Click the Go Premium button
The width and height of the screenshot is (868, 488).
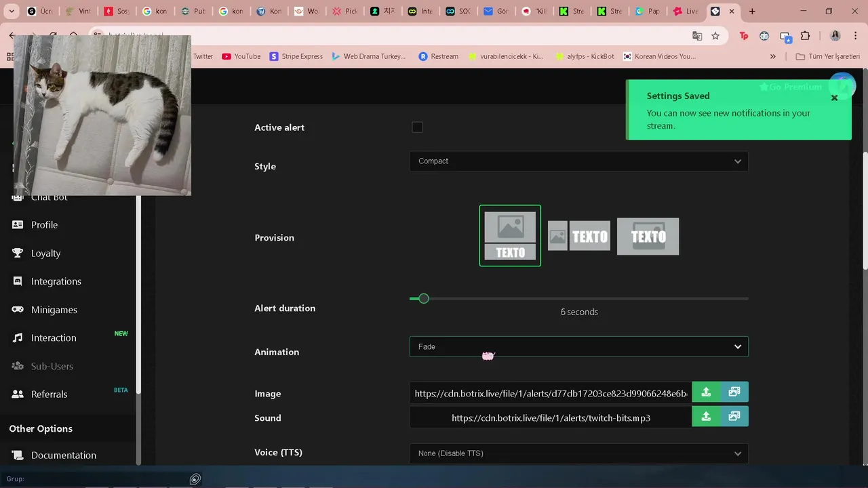point(790,87)
